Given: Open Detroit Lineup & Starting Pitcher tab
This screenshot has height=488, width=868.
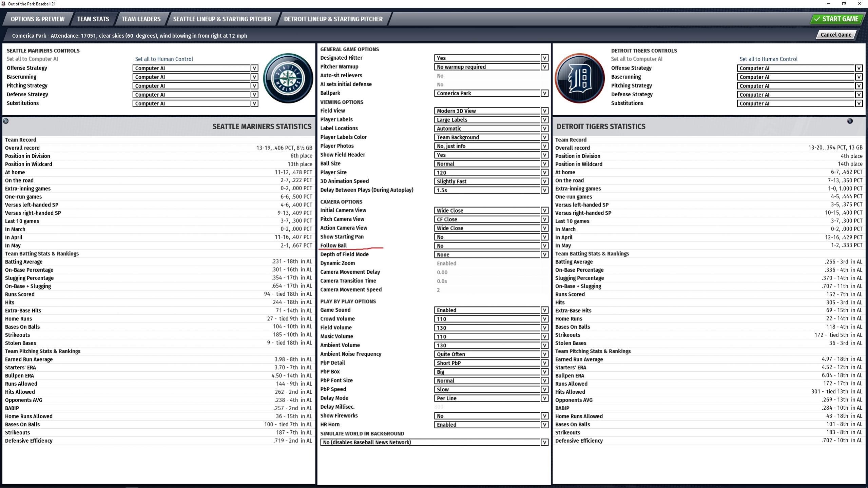Looking at the screenshot, I should point(333,19).
